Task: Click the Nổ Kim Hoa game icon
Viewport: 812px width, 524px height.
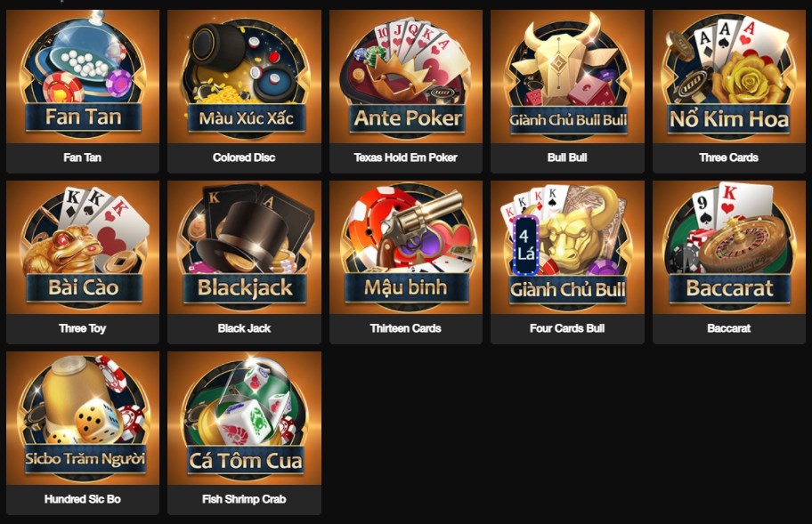Action: 729,77
